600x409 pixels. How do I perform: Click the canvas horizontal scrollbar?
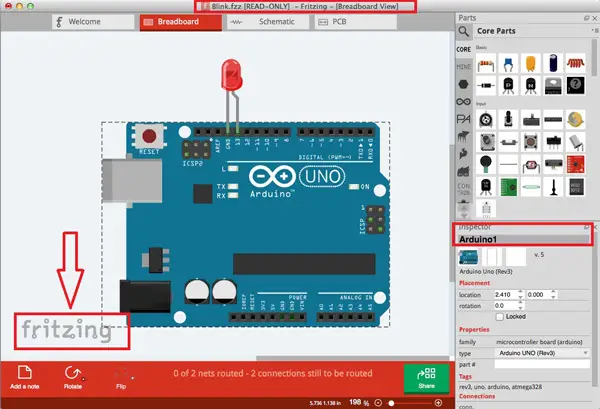point(352,358)
